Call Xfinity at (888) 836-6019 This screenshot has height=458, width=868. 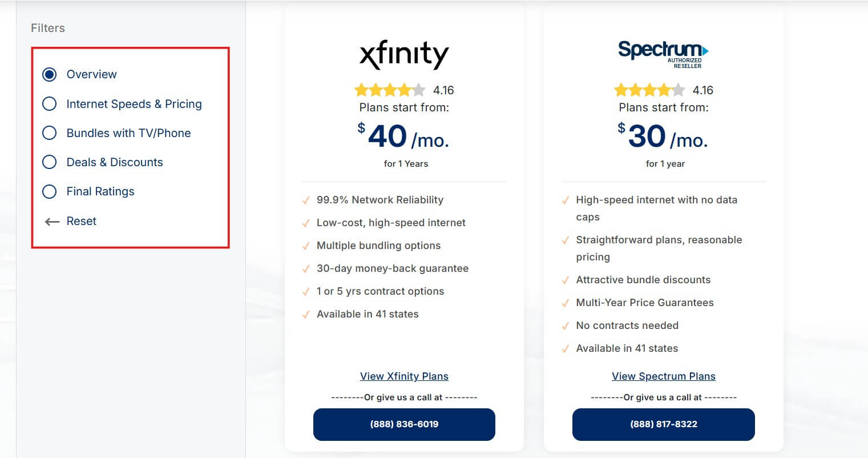coord(404,424)
